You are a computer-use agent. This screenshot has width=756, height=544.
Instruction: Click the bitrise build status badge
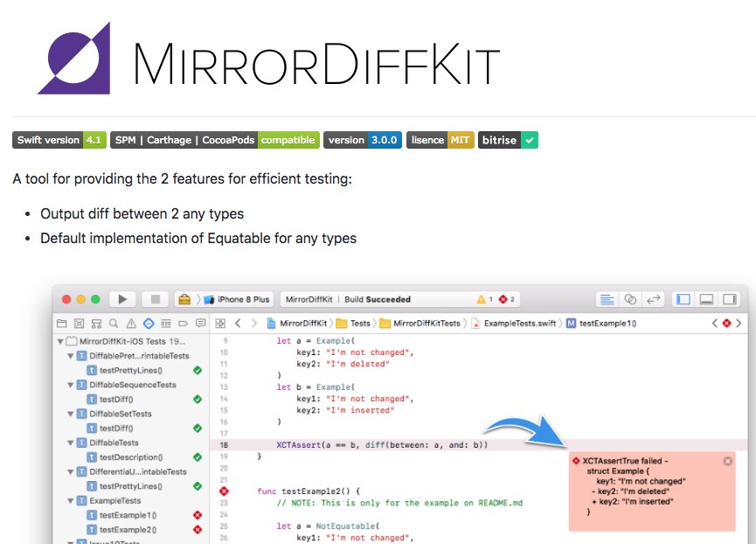point(507,140)
